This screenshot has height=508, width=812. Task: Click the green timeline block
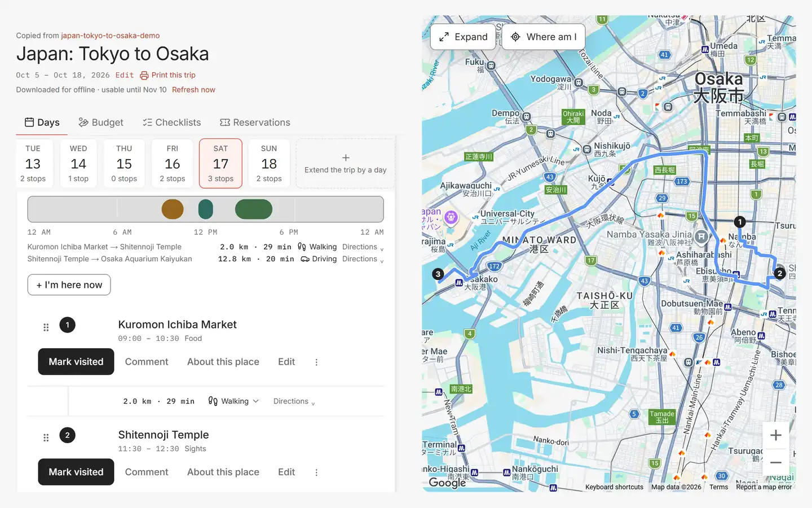(x=254, y=209)
